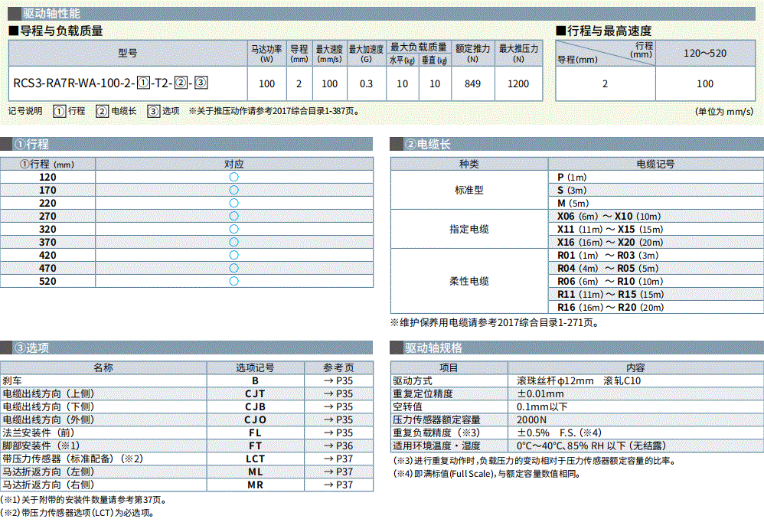This screenshot has height=532, width=764.
Task: Click the circle mark in the 220 row
Action: [x=234, y=203]
